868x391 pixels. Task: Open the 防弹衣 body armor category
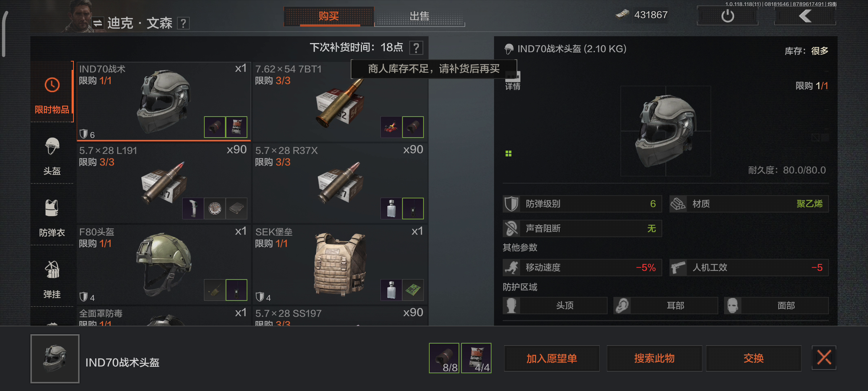(x=52, y=217)
